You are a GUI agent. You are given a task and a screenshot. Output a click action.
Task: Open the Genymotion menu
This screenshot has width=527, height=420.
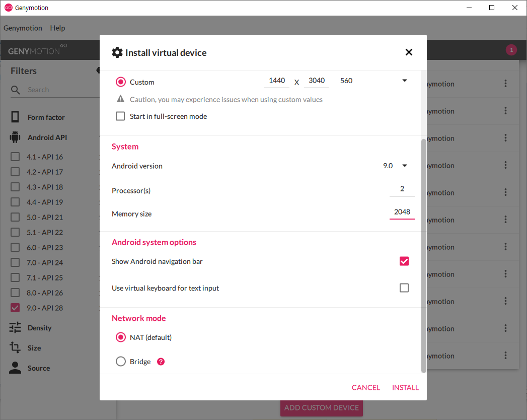23,28
